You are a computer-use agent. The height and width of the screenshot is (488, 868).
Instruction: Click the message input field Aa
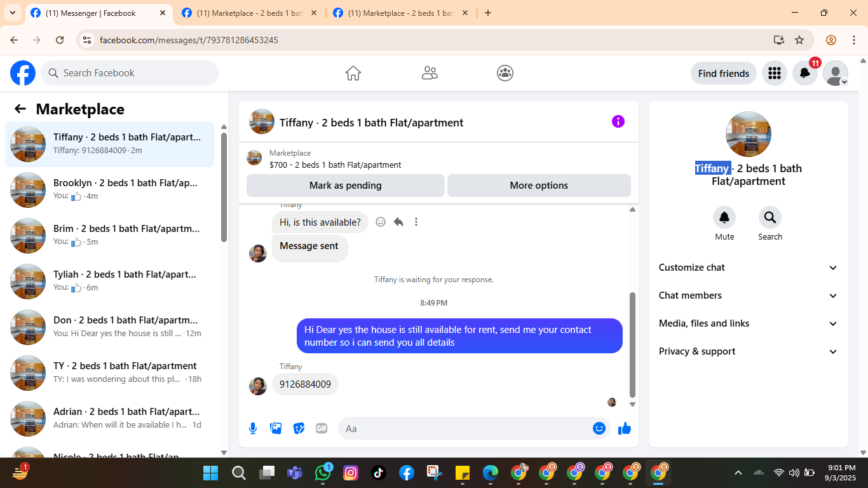[x=473, y=428]
